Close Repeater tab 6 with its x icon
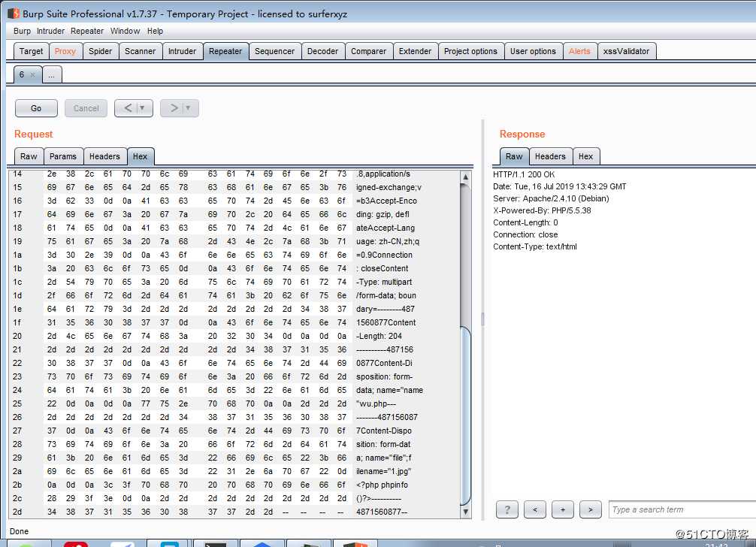This screenshot has height=547, width=756. pos(32,74)
